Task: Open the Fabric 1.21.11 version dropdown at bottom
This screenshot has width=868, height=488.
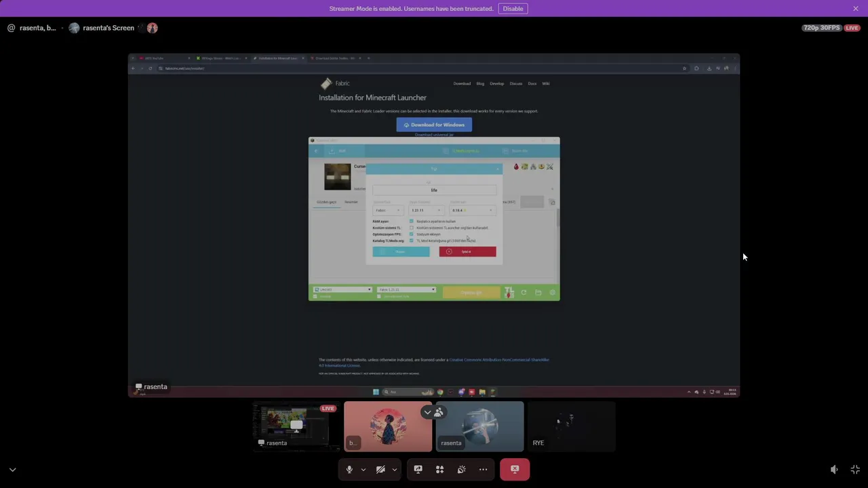Action: coord(406,289)
